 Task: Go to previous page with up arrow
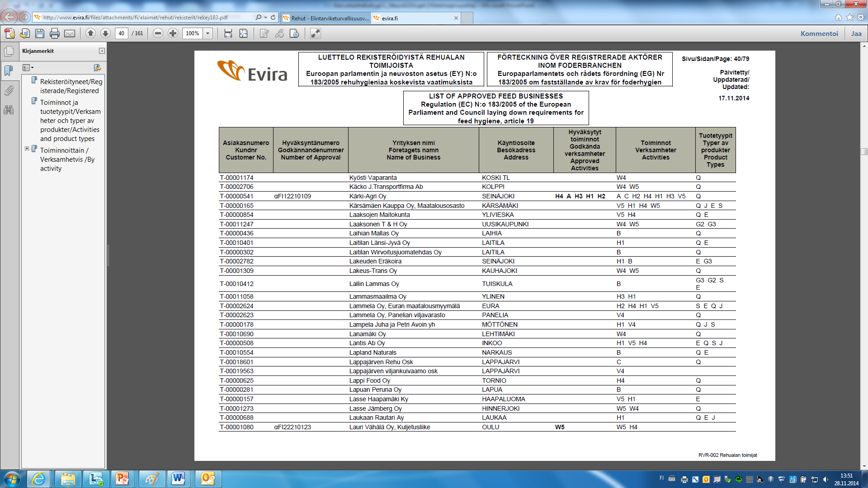tap(90, 33)
